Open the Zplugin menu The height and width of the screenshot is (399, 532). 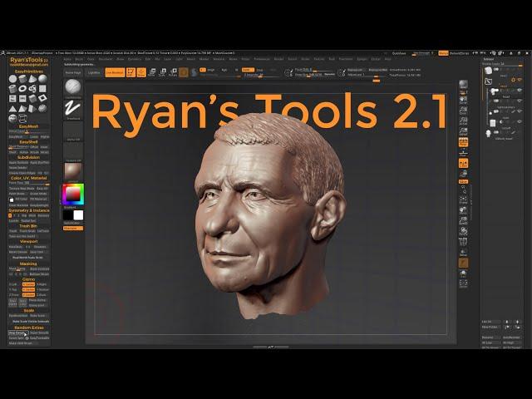362,59
